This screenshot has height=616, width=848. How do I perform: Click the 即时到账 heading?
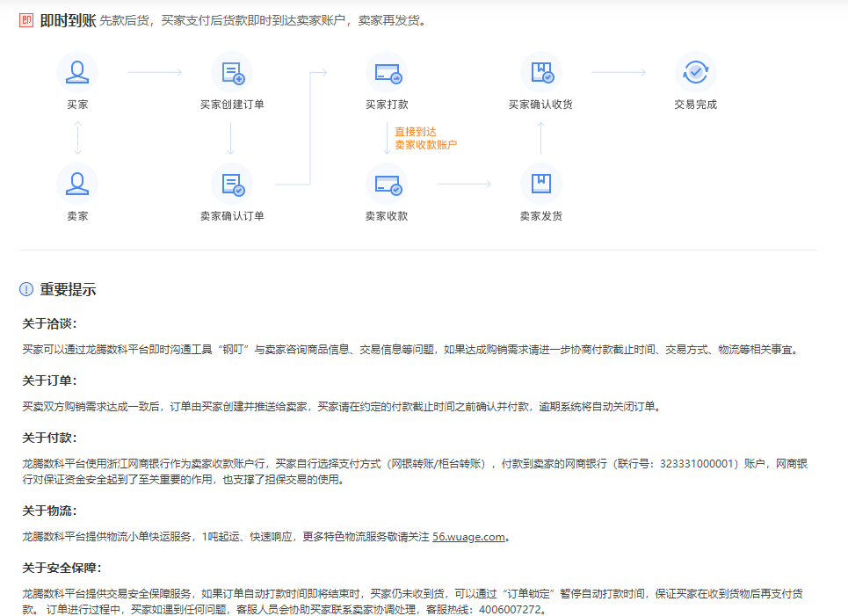(x=69, y=20)
